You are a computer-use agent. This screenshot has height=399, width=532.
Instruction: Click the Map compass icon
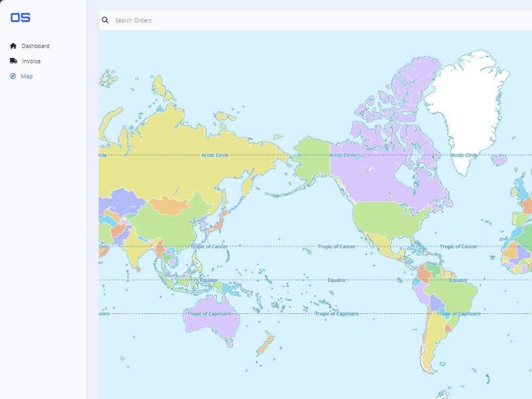(x=13, y=76)
